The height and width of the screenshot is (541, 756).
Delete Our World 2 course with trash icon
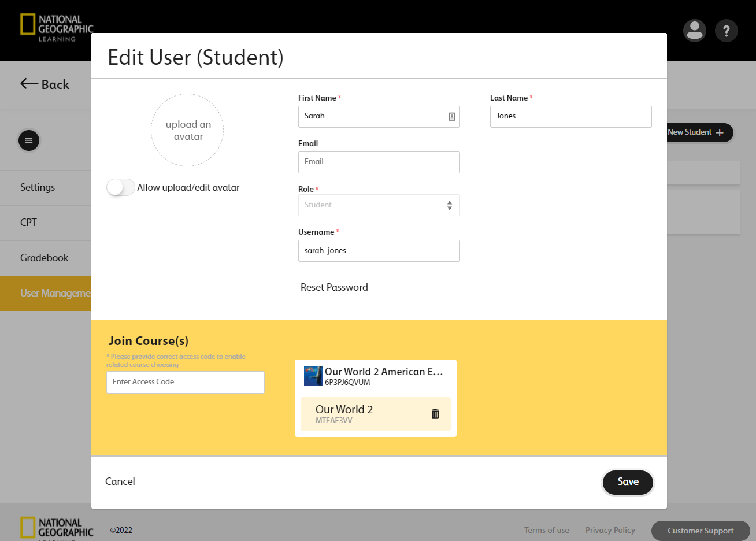point(435,414)
